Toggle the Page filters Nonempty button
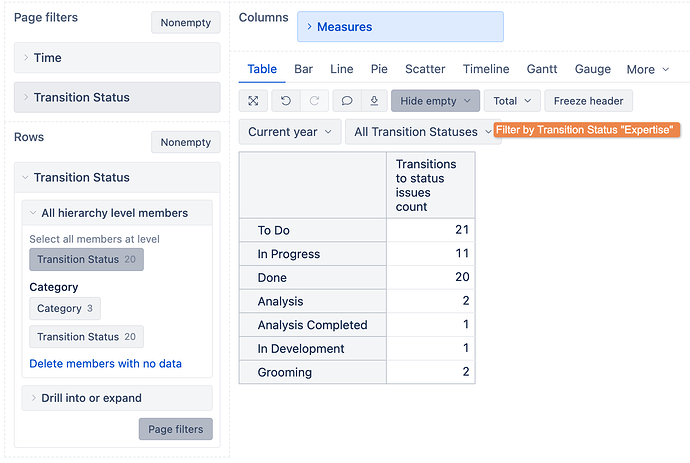The image size is (690, 463). 185,22
